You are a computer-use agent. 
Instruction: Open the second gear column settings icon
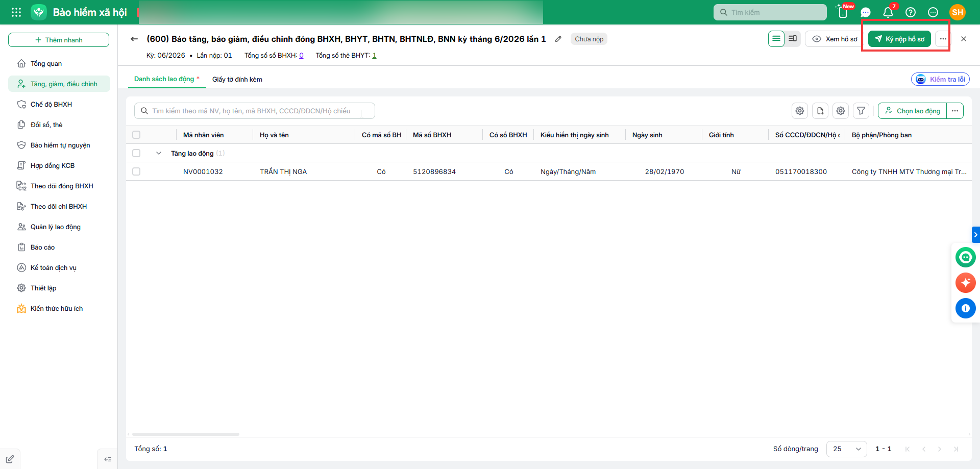click(841, 111)
